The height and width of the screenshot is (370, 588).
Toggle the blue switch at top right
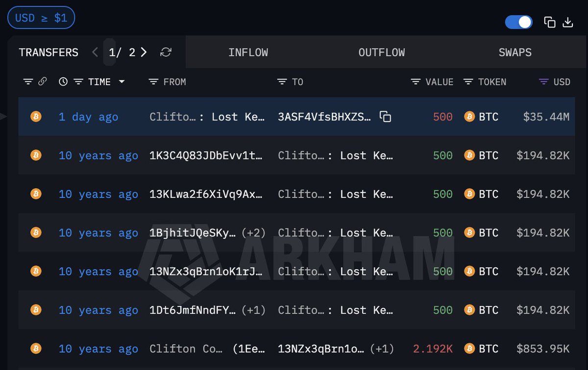pyautogui.click(x=518, y=22)
